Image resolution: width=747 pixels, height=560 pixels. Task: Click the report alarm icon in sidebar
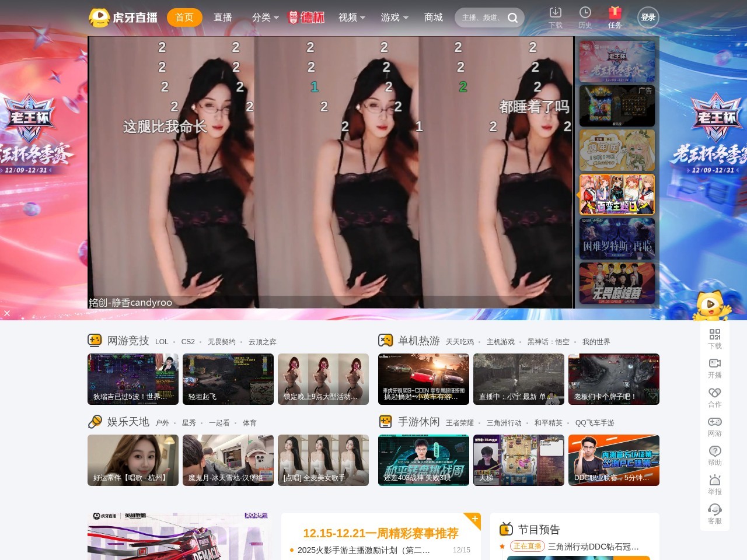715,480
